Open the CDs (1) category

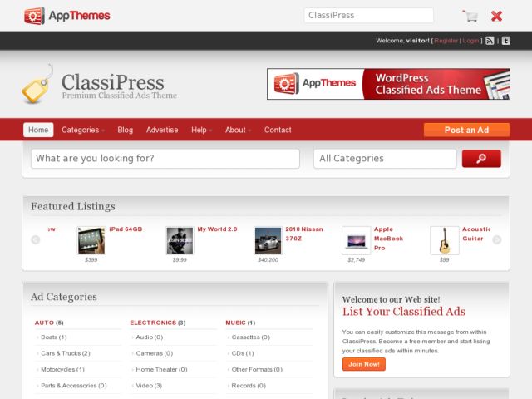243,353
